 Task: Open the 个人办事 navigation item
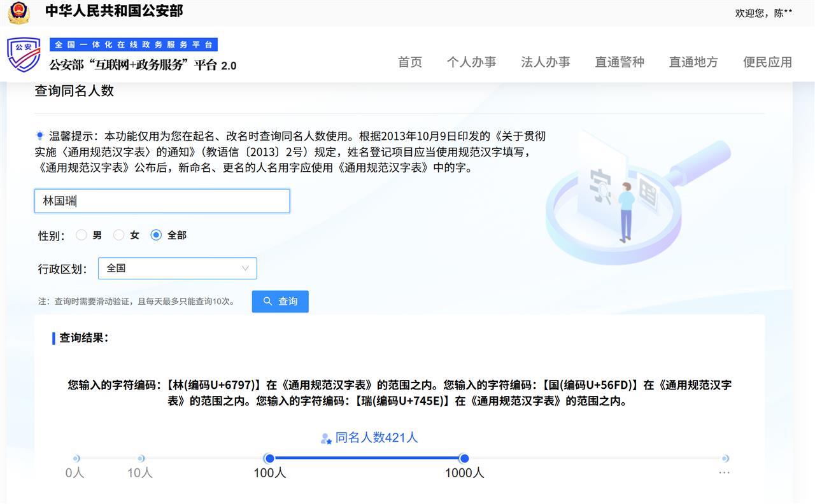(471, 62)
